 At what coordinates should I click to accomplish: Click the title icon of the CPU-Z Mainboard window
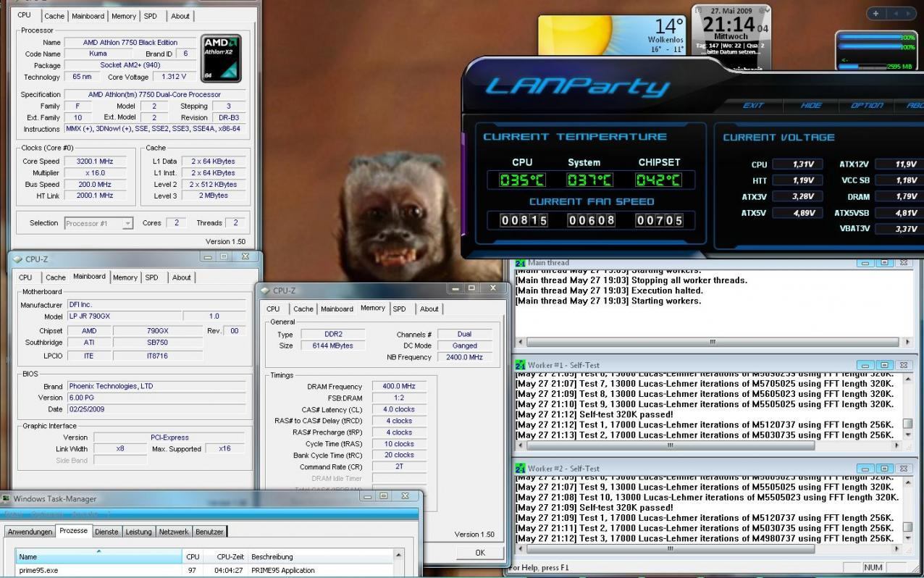17,259
